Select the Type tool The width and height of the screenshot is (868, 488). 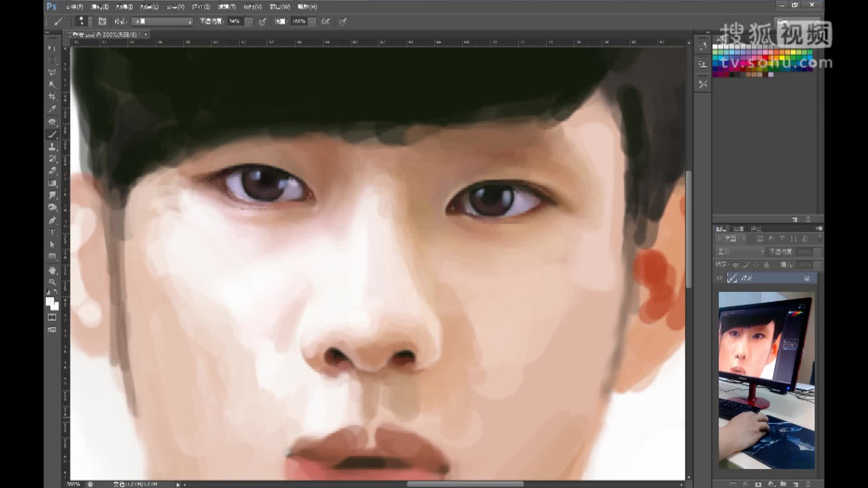tap(52, 232)
